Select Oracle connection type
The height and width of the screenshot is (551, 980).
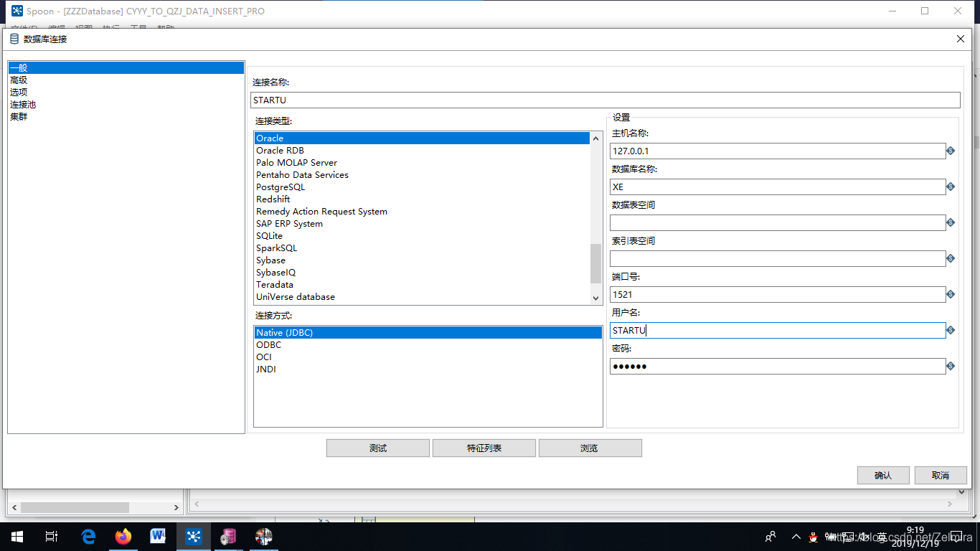422,138
